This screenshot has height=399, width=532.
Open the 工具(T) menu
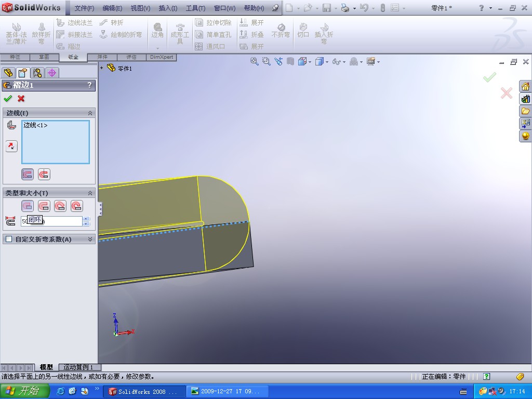click(x=195, y=8)
